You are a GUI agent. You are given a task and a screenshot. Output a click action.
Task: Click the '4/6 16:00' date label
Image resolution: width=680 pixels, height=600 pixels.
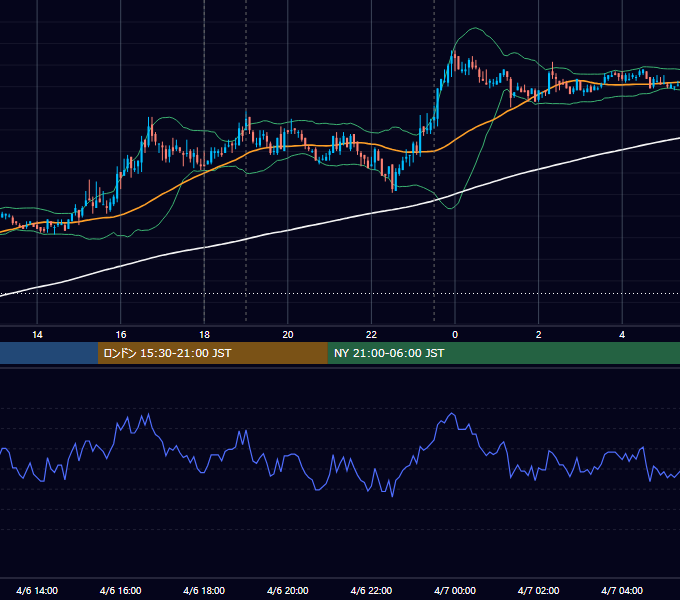[121, 590]
